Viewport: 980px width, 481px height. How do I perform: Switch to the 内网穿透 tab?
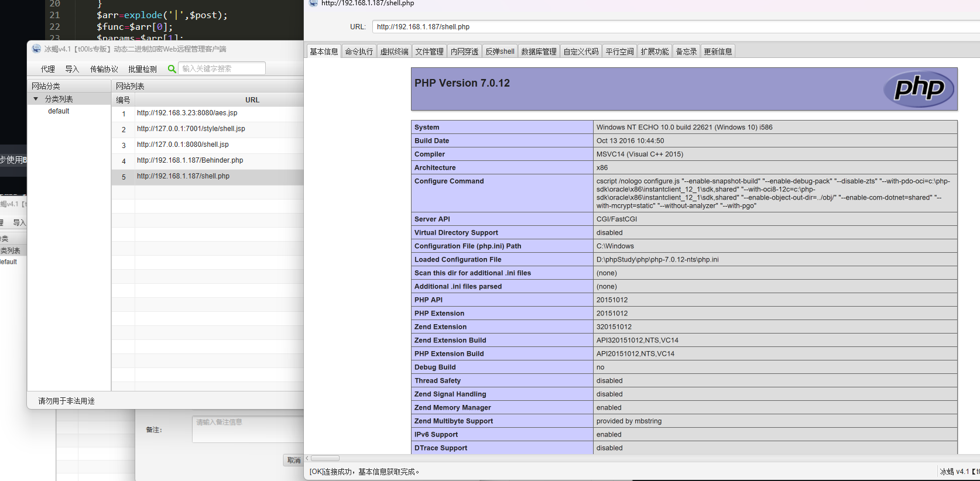tap(464, 51)
